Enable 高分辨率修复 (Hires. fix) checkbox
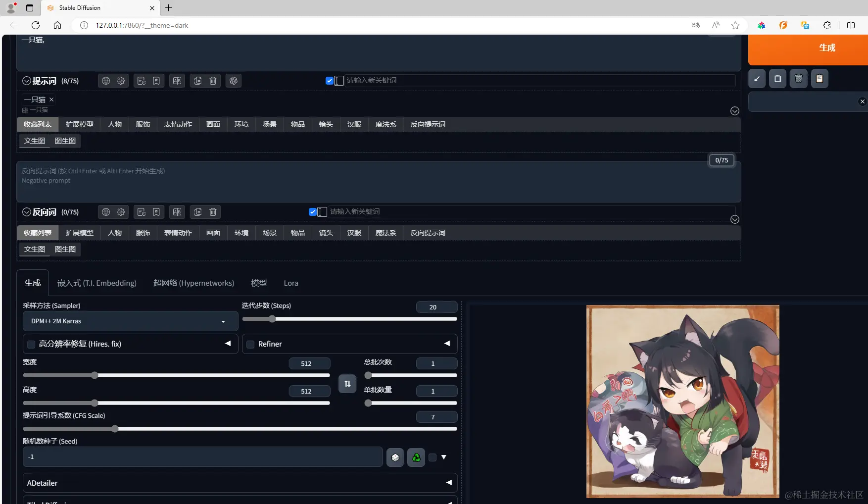This screenshot has height=504, width=868. click(31, 344)
